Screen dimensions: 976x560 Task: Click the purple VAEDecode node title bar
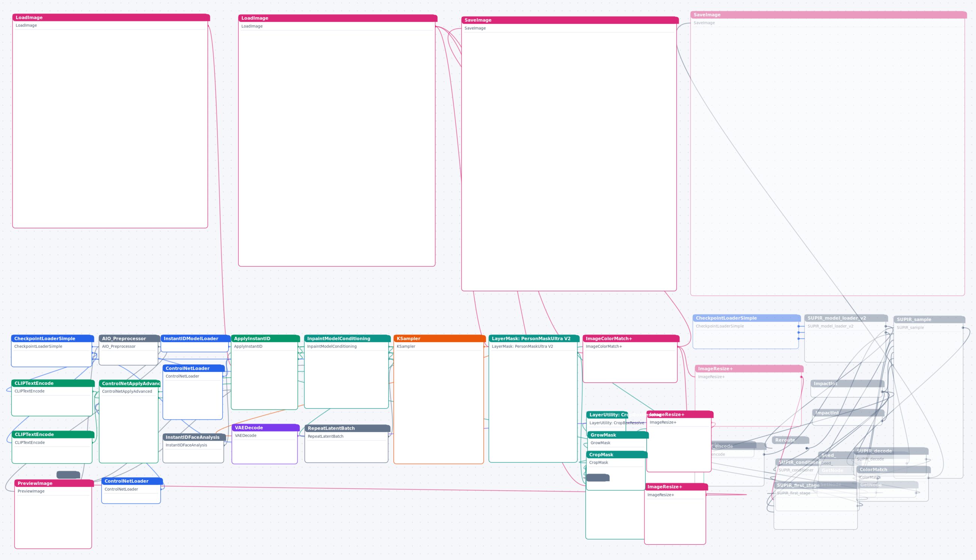click(x=265, y=428)
